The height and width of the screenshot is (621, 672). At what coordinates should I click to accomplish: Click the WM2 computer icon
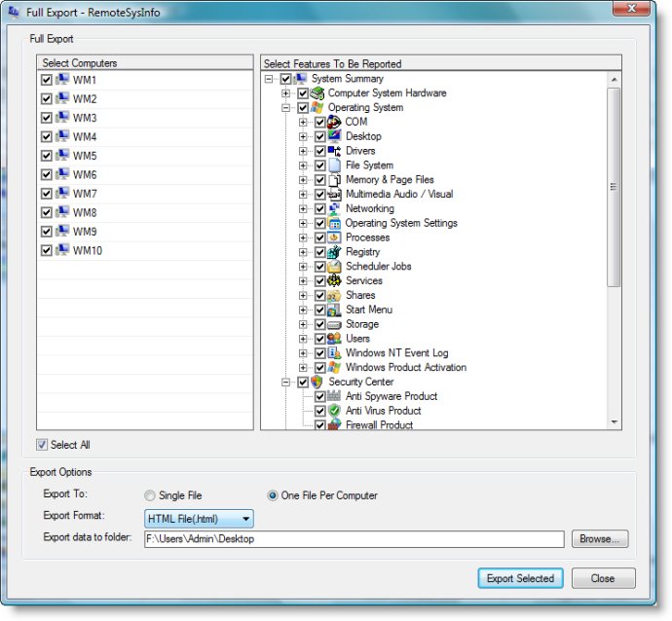coord(62,98)
